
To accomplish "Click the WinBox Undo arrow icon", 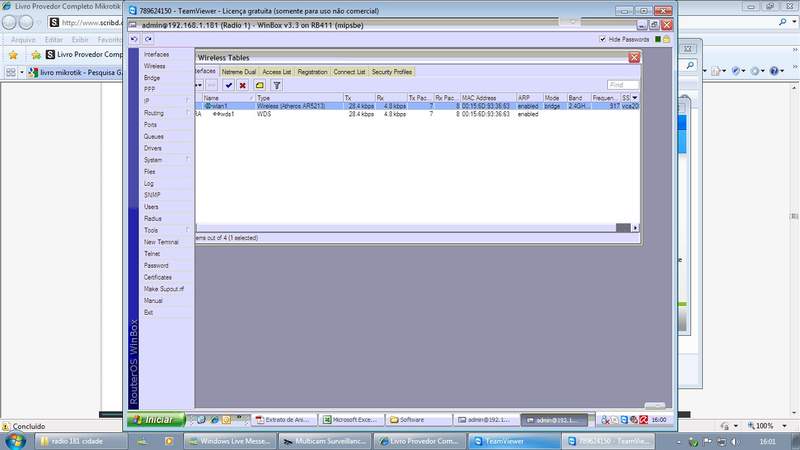I will (x=134, y=39).
